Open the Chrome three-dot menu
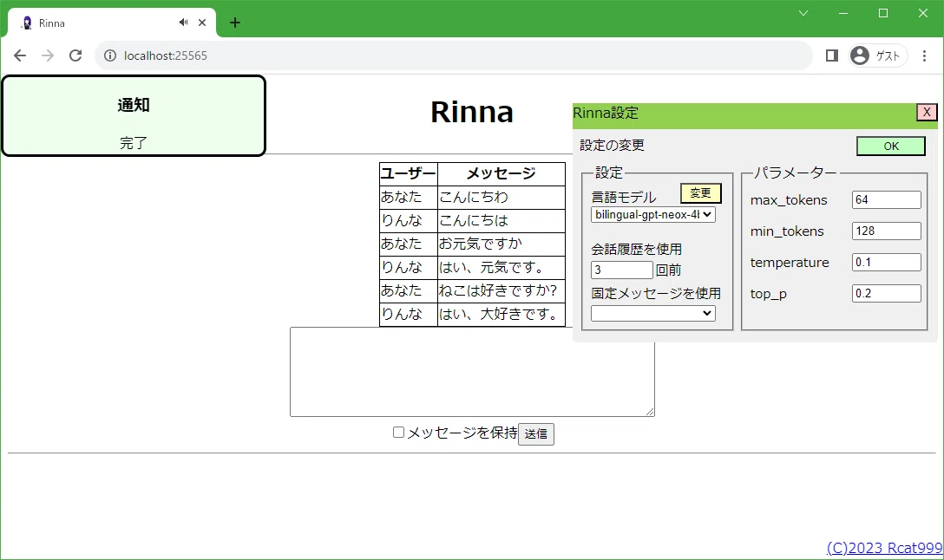 924,56
